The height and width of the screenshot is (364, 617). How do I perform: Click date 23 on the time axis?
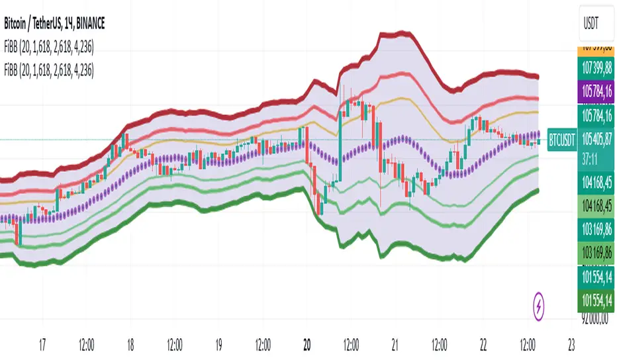point(571,345)
